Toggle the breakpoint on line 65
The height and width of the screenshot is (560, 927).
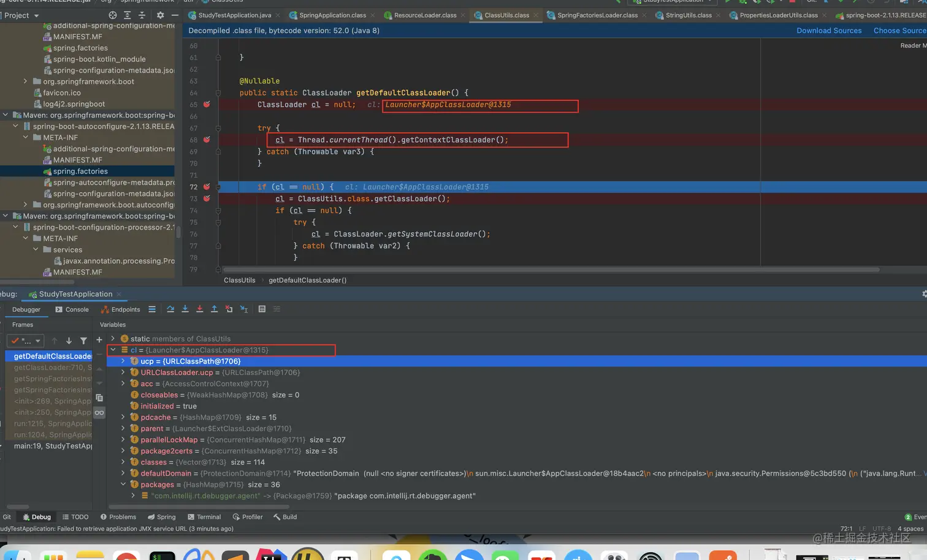[207, 104]
